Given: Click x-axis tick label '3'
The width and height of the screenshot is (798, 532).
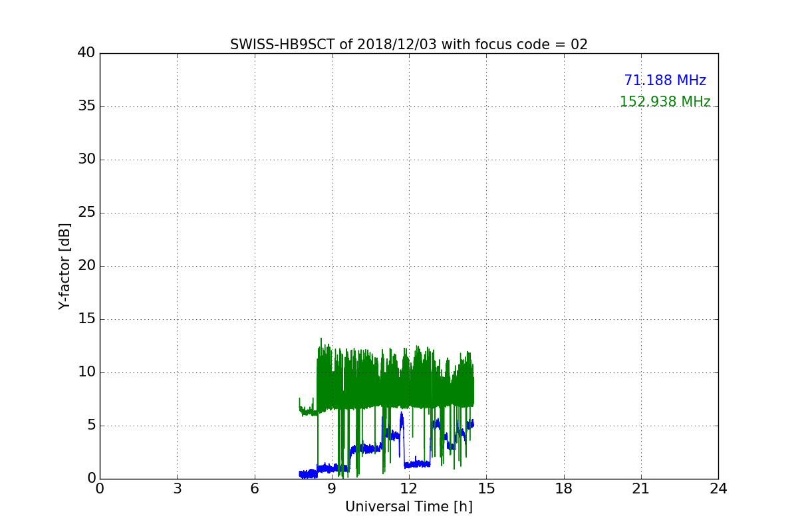Looking at the screenshot, I should point(177,489).
